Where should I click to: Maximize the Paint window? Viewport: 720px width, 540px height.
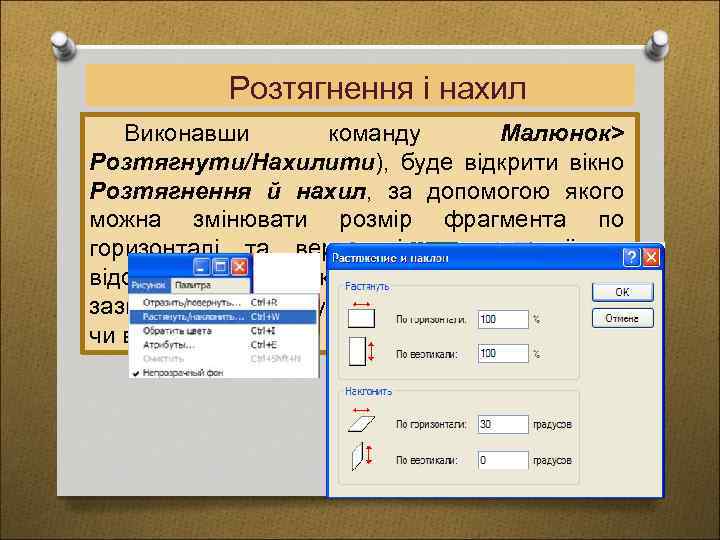point(220,266)
